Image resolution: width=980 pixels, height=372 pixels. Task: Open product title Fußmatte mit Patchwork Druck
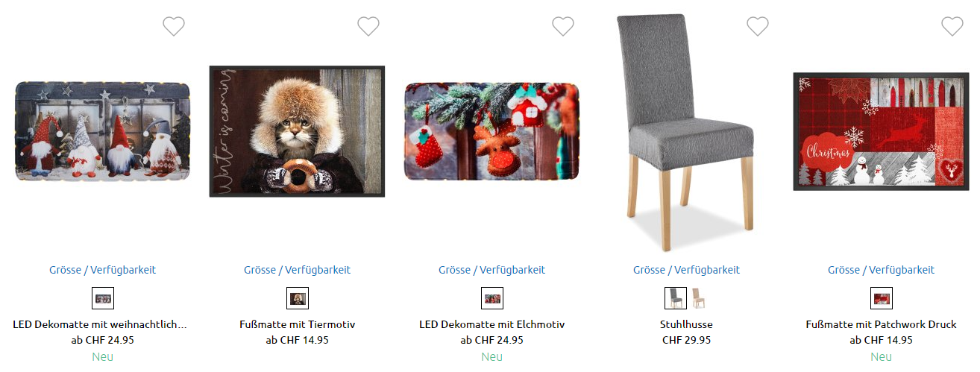882,324
